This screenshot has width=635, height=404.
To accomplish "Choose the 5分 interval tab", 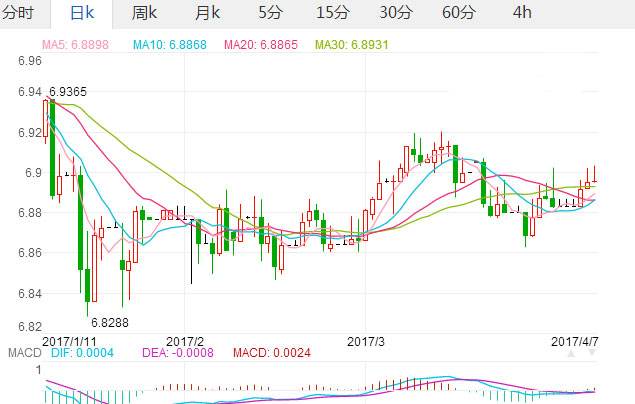I will [x=270, y=13].
